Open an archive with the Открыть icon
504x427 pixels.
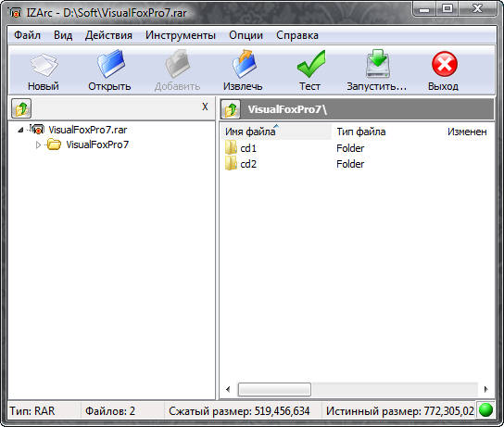110,64
